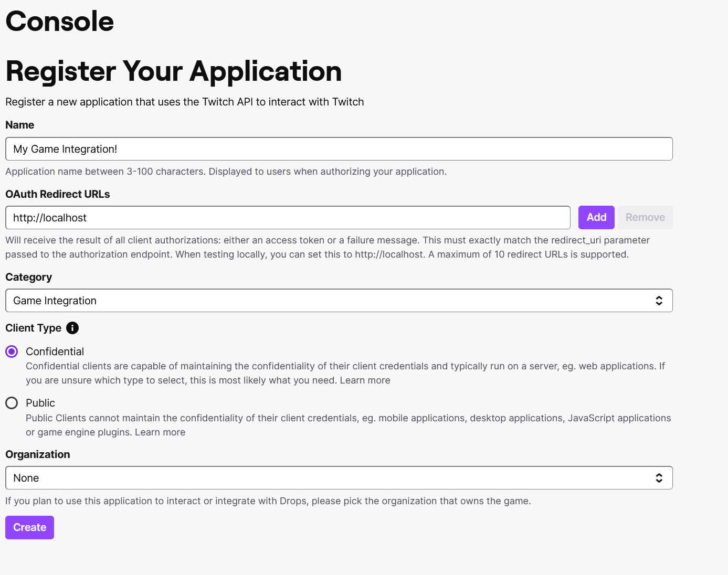Click the Client Type info icon

coord(72,328)
